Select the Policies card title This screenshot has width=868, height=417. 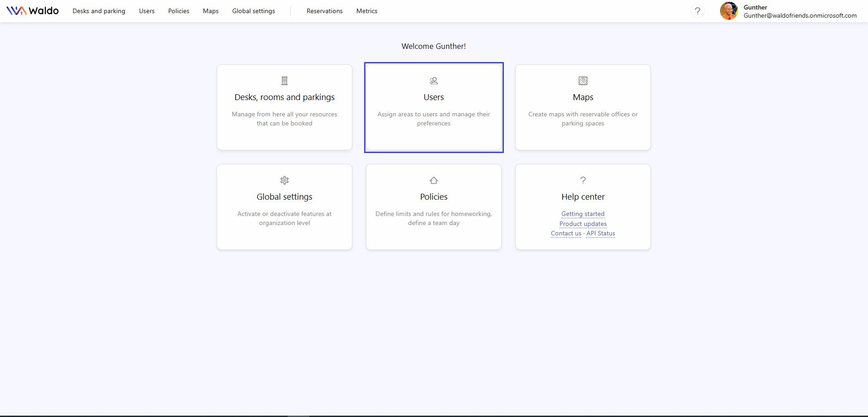pos(434,197)
